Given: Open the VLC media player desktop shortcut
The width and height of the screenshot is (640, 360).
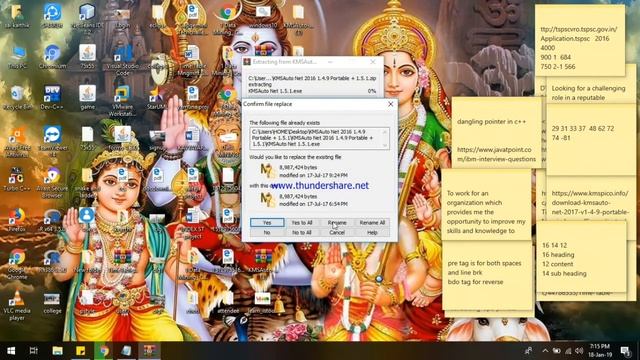Looking at the screenshot, I should [x=18, y=305].
